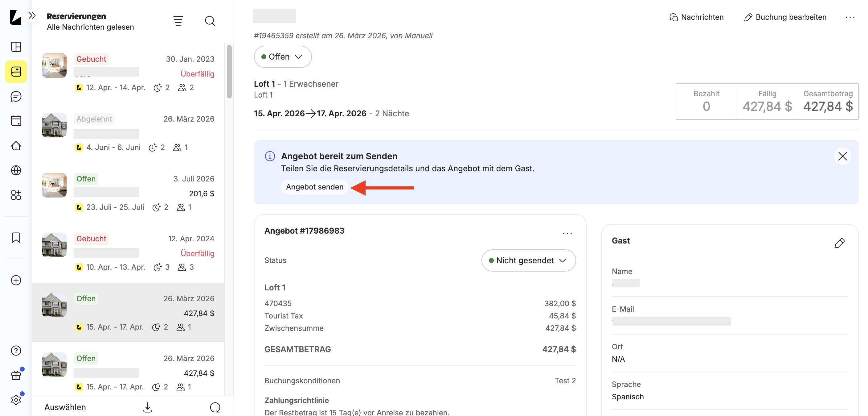Open the highlighted Reservations sidebar icon
This screenshot has height=416, width=868.
point(16,72)
